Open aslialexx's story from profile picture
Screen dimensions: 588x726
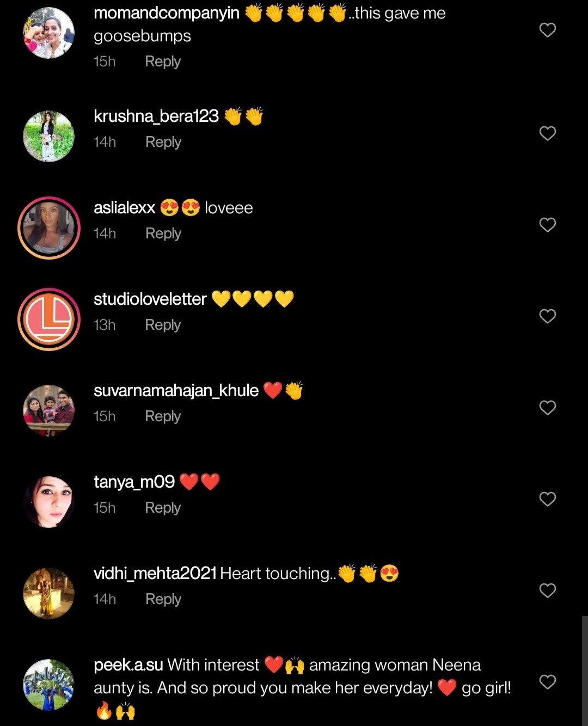tap(49, 228)
